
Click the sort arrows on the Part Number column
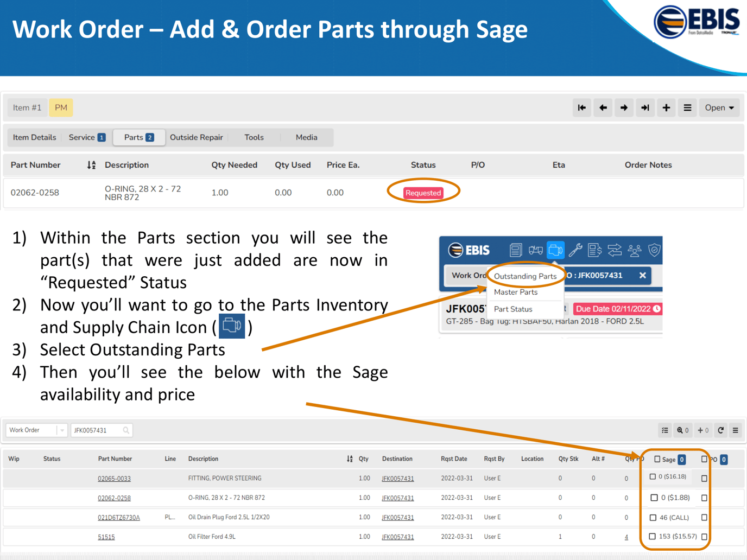90,164
